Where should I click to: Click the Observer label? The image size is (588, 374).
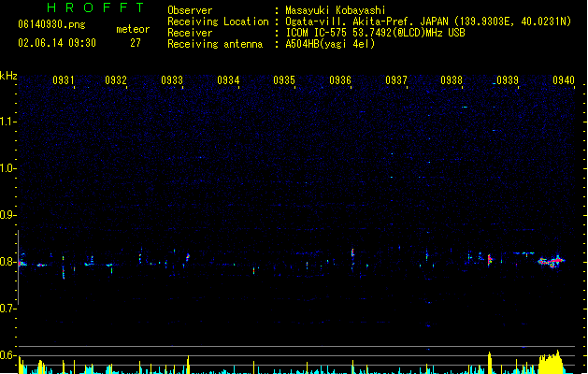[x=190, y=10]
